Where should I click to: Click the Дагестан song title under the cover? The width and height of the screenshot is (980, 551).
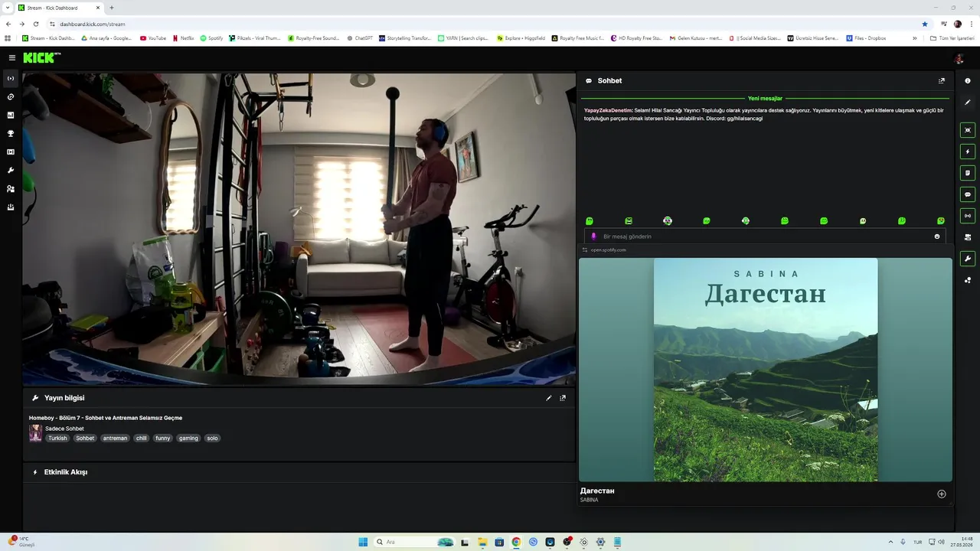pyautogui.click(x=597, y=491)
